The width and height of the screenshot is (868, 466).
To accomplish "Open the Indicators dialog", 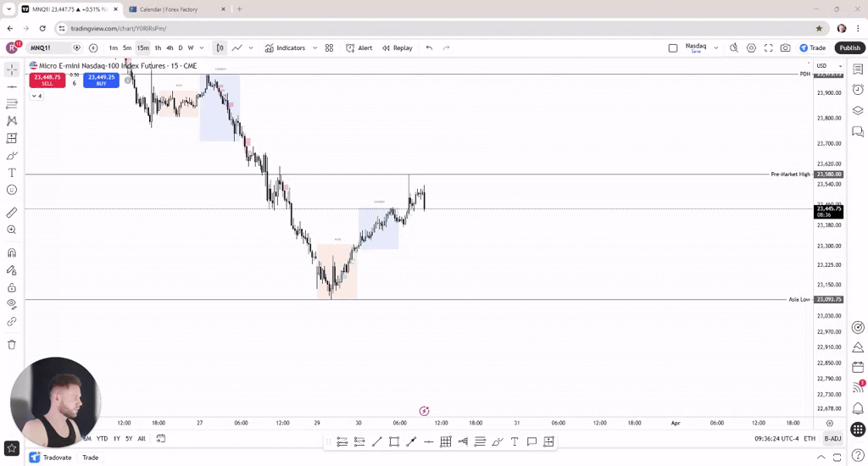I will click(285, 48).
